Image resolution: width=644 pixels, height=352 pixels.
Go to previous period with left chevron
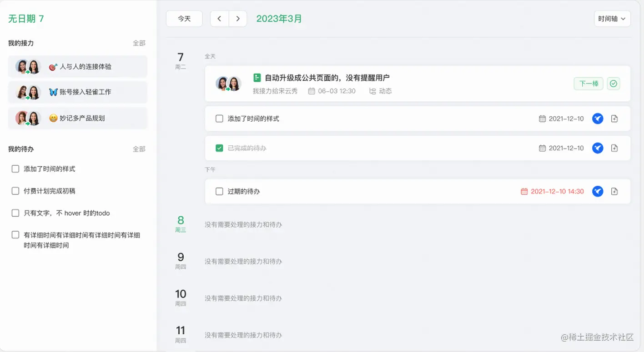point(219,19)
